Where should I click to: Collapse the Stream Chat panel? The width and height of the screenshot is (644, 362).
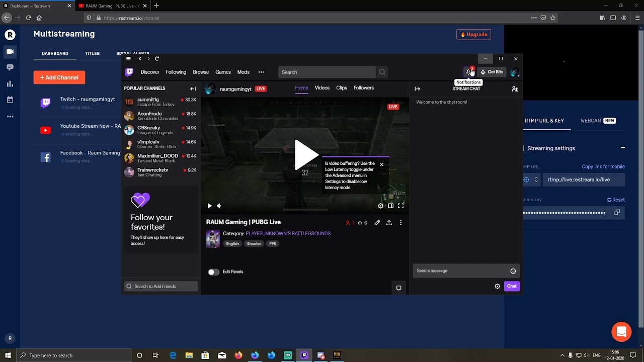click(x=417, y=88)
